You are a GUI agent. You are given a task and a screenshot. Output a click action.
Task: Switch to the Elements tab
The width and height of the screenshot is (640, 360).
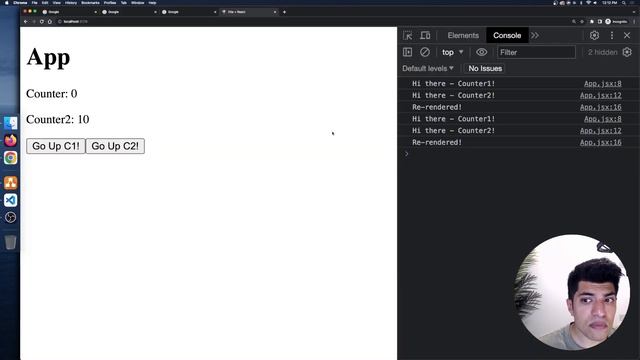tap(463, 36)
